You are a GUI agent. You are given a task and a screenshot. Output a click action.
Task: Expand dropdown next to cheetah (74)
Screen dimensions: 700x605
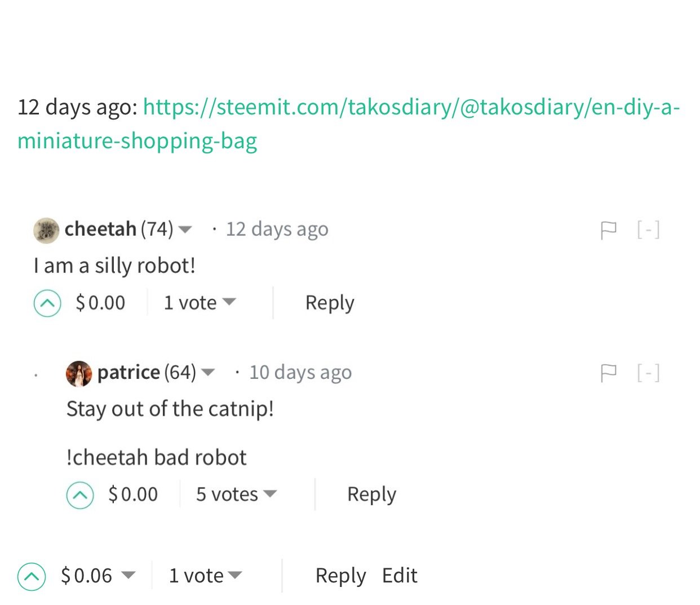pyautogui.click(x=185, y=229)
